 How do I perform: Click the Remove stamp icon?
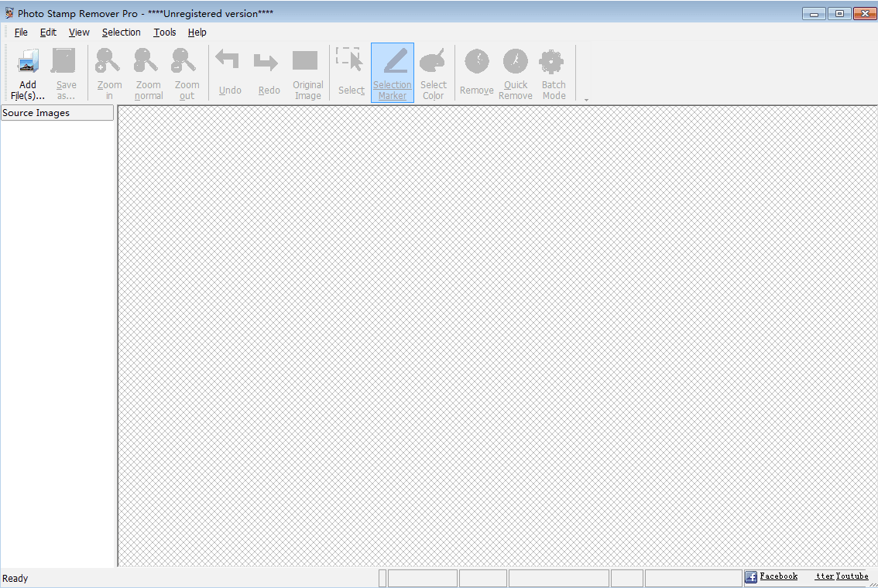pyautogui.click(x=476, y=73)
